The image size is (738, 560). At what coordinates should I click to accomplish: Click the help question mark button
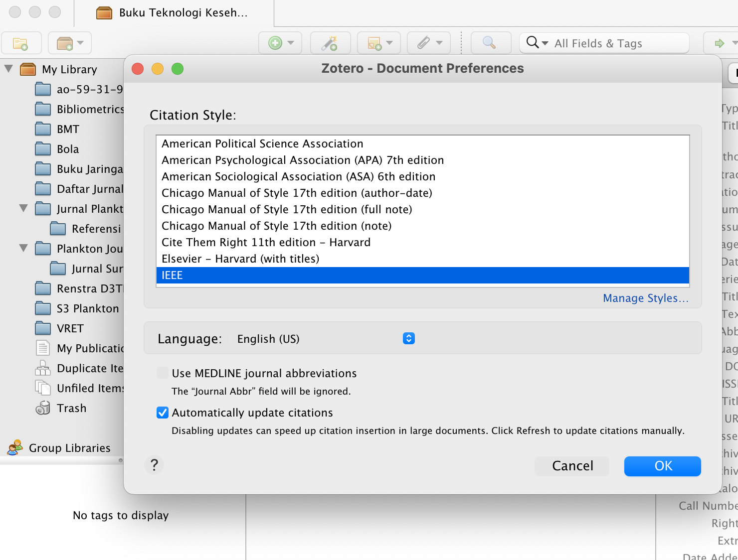[154, 465]
